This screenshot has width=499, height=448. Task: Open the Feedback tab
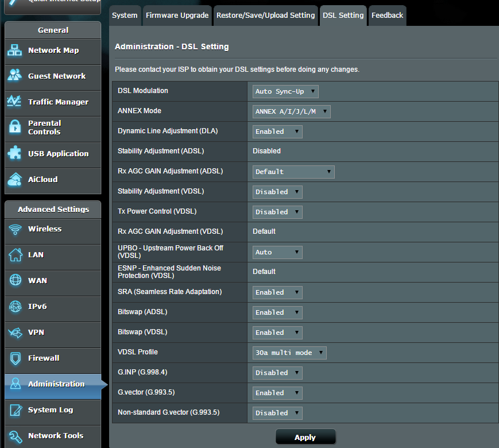(387, 16)
